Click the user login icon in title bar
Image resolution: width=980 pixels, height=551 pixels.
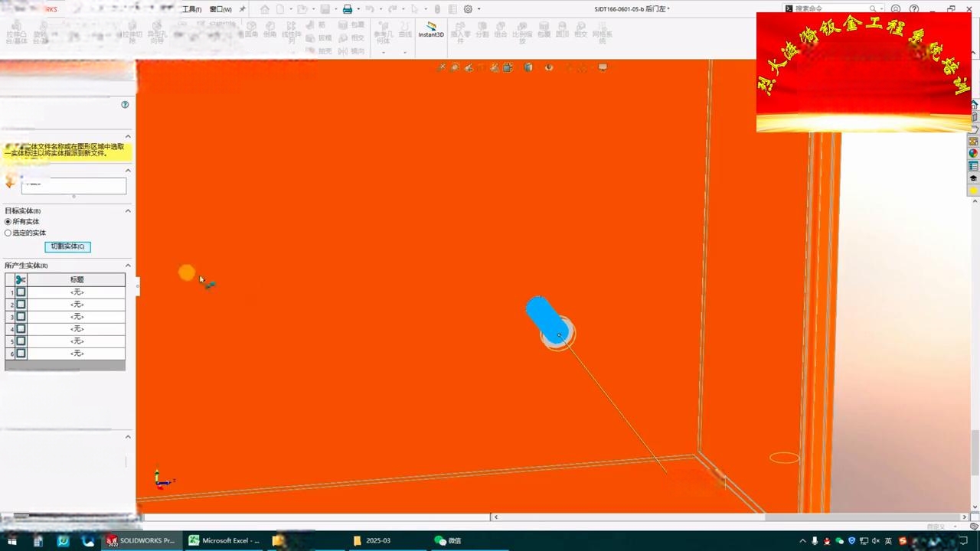(x=895, y=9)
